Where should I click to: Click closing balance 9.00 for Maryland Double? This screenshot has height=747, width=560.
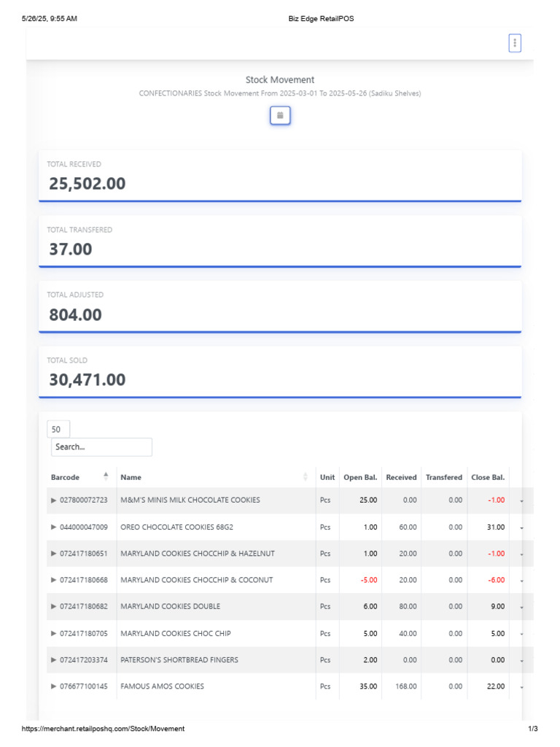tap(497, 606)
